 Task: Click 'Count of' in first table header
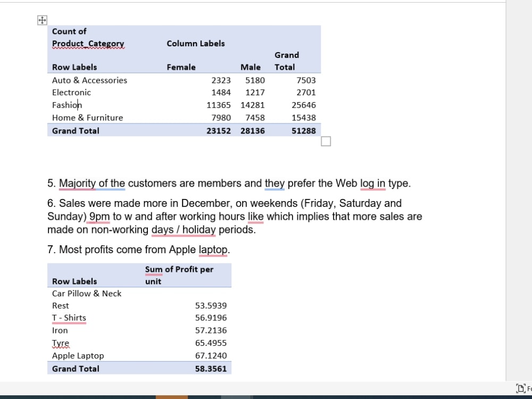click(x=69, y=31)
